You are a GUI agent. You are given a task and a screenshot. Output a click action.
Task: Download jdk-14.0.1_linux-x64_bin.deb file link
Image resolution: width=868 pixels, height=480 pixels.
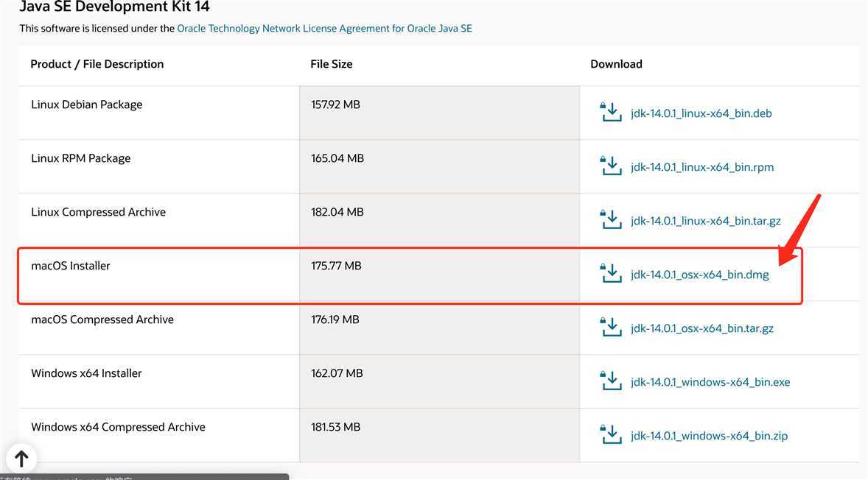(x=701, y=113)
